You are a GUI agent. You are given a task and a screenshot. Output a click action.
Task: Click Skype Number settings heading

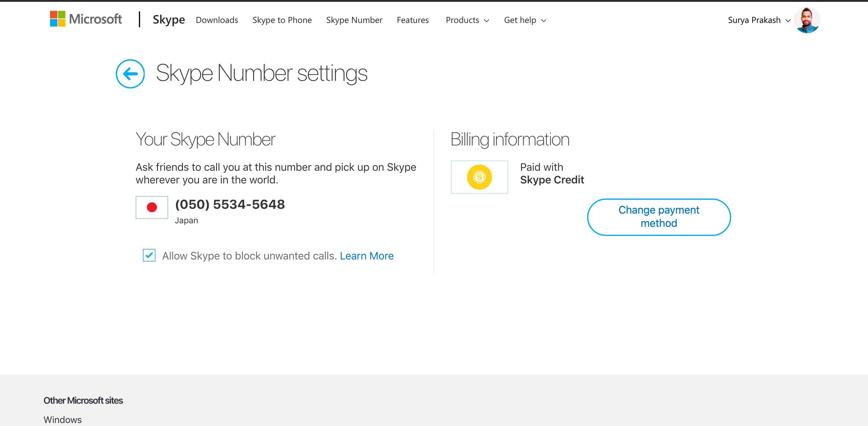(262, 73)
